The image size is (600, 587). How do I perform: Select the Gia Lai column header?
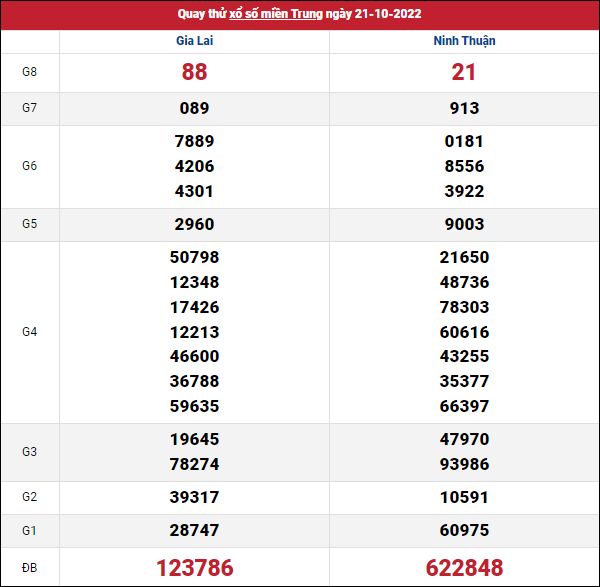194,41
